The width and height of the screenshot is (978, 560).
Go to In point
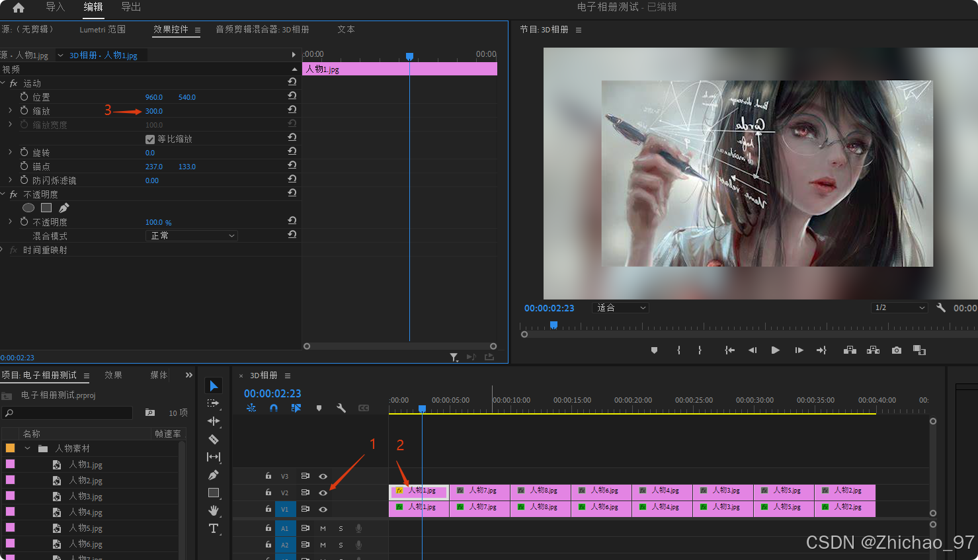click(729, 350)
